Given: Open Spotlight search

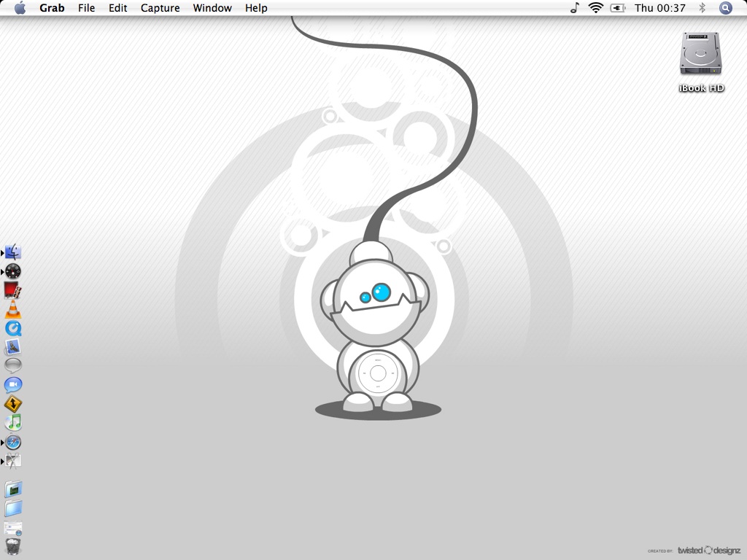Looking at the screenshot, I should 725,7.
